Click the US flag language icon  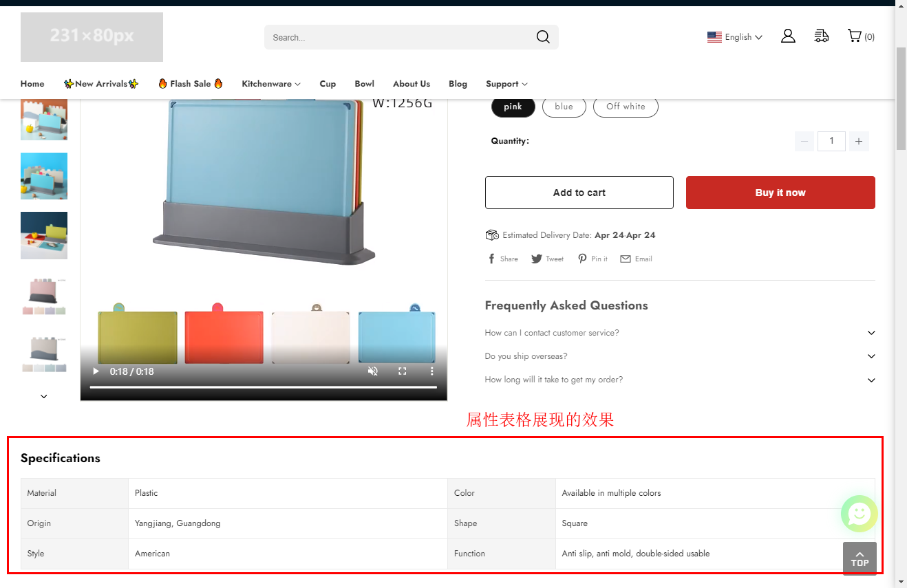point(714,37)
